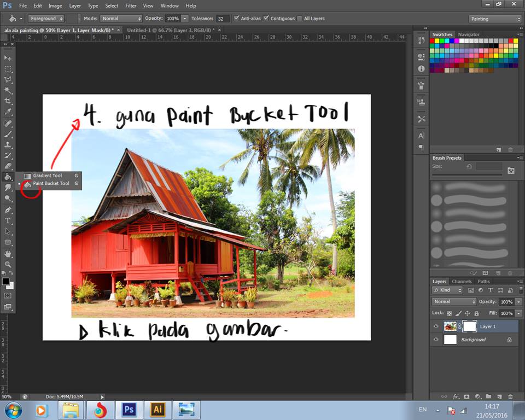Select the Move tool
Image resolution: width=525 pixels, height=420 pixels.
(8, 58)
